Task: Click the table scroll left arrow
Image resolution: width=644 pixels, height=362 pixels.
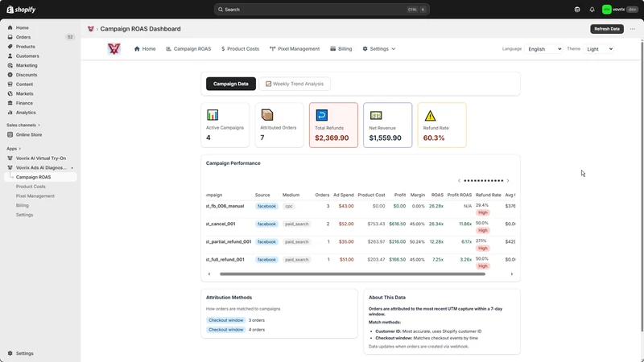Action: click(209, 274)
